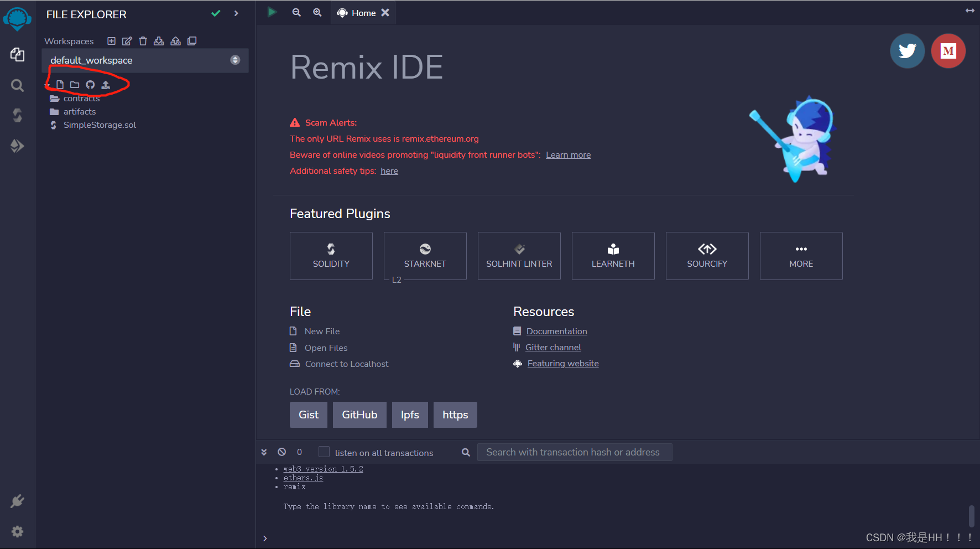Image resolution: width=980 pixels, height=549 pixels.
Task: Upload a local file icon
Action: tap(106, 85)
